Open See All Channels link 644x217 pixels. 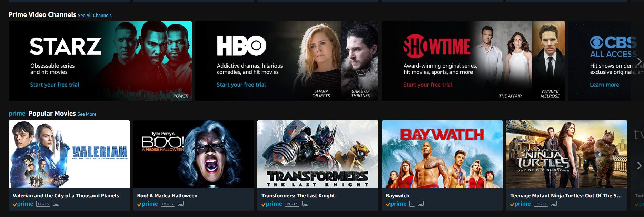pos(95,15)
